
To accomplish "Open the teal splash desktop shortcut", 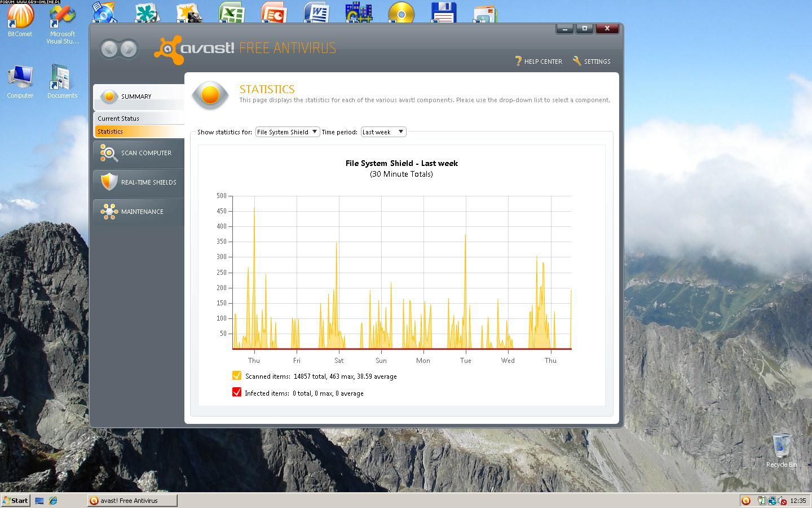I will pos(147,12).
